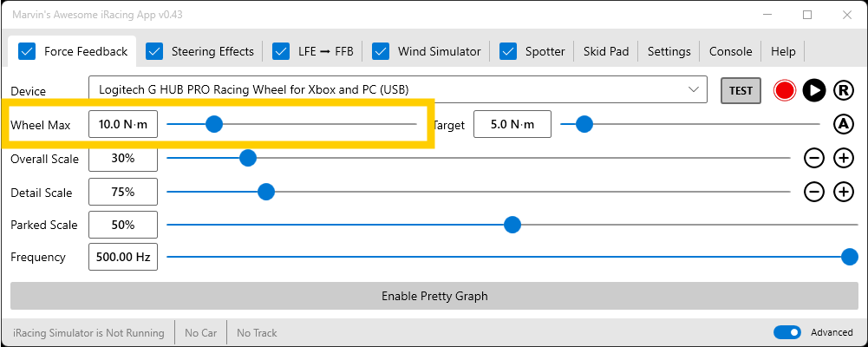This screenshot has height=347, width=868.
Task: Click the circled R reset icon
Action: [x=844, y=90]
